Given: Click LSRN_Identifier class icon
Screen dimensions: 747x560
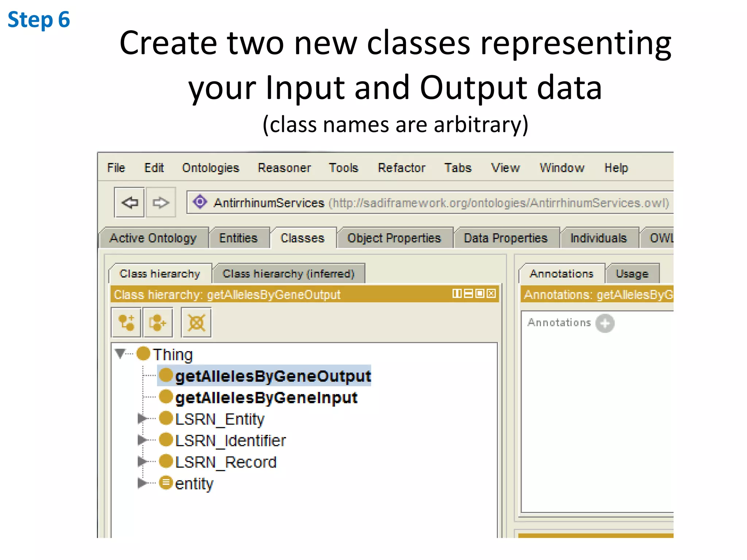Looking at the screenshot, I should (x=166, y=440).
